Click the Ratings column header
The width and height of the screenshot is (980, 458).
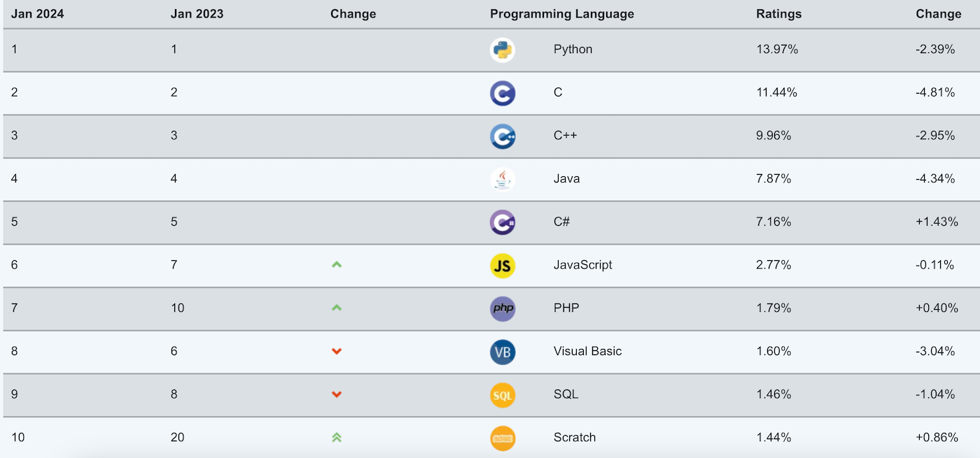click(778, 14)
